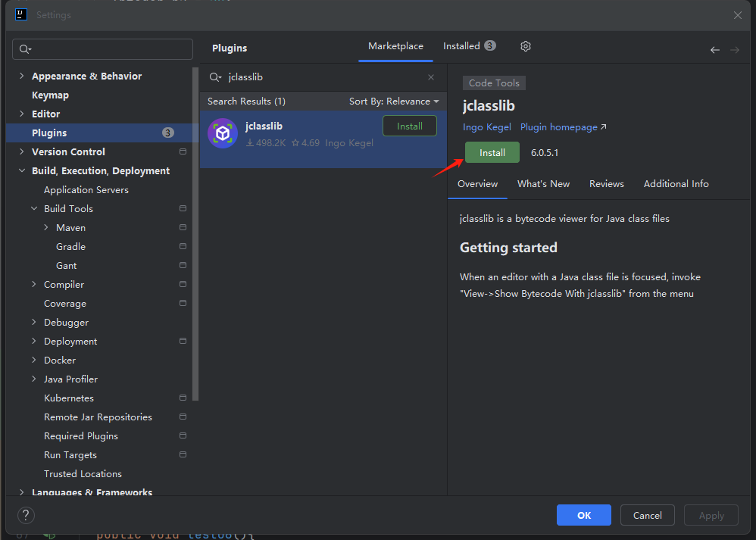Open the Plugin homepage link
The image size is (756, 540).
point(563,126)
